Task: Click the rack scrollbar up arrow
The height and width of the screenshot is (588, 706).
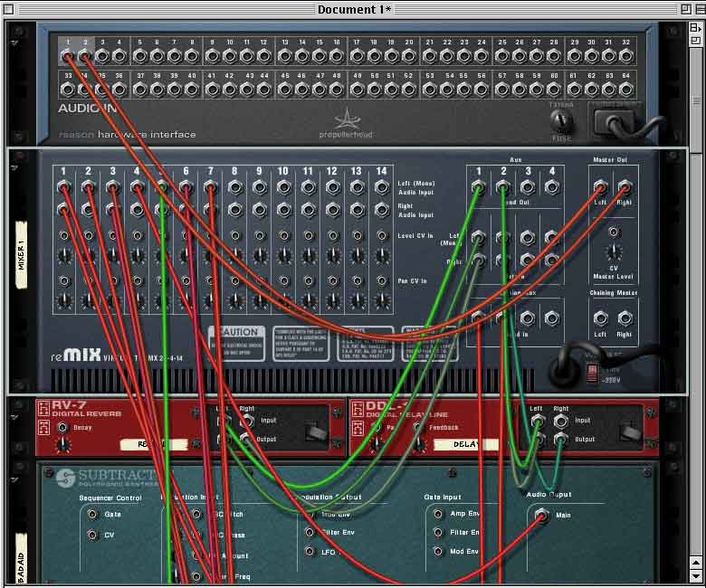Action: pos(696,563)
